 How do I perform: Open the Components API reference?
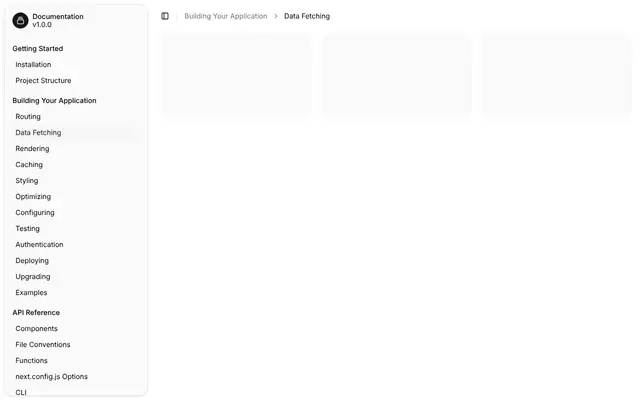point(76,329)
